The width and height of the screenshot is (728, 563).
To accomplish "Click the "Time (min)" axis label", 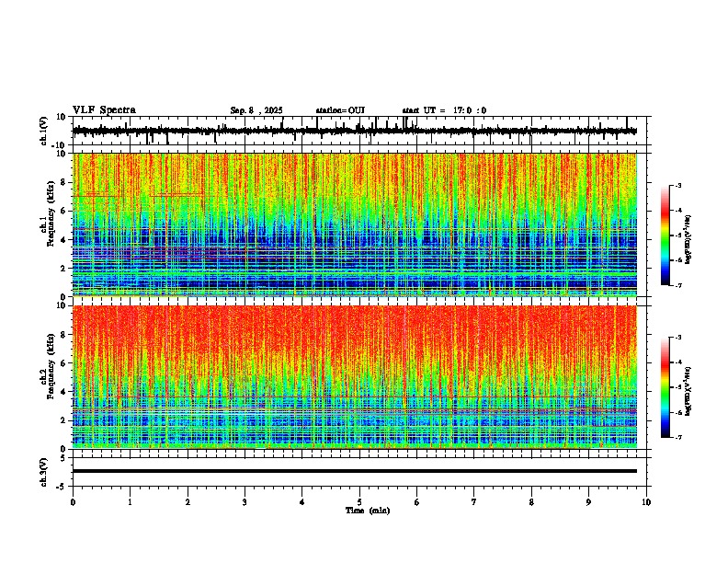I will pyautogui.click(x=368, y=511).
